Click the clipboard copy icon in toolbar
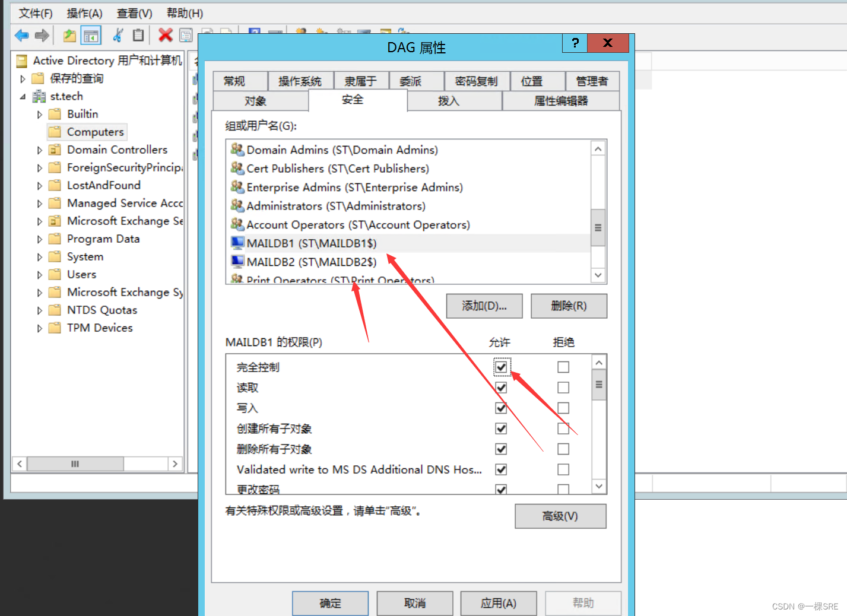This screenshot has height=616, width=847. (138, 36)
